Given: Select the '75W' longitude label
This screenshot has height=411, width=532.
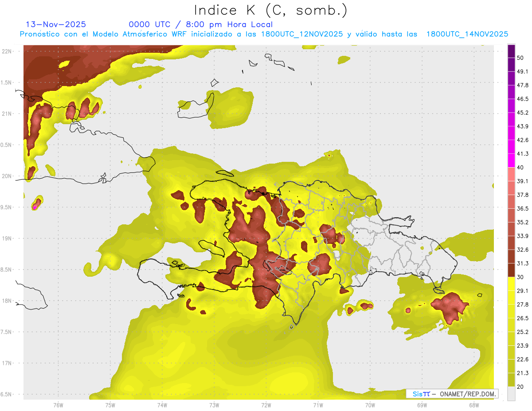Looking at the screenshot, I should 110,405.
